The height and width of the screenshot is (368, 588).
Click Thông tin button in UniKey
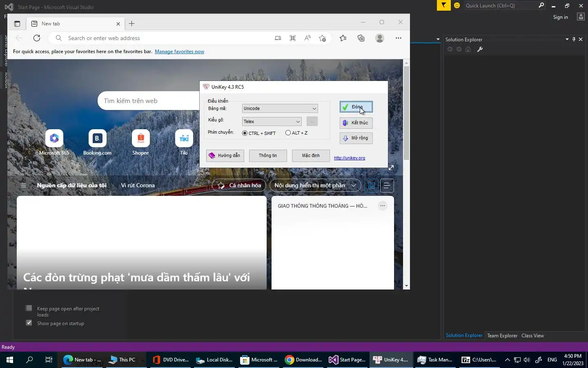click(268, 155)
